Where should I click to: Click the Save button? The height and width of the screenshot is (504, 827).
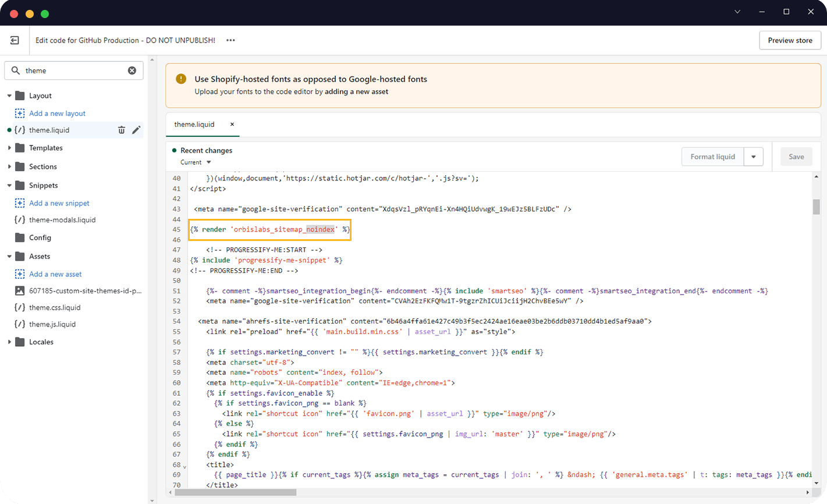[796, 157]
